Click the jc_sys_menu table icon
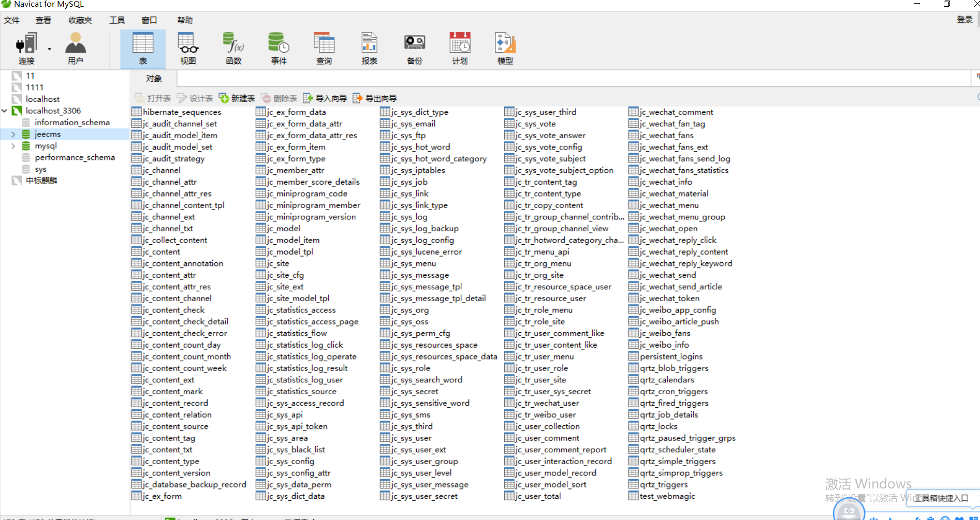The height and width of the screenshot is (520, 980). pyautogui.click(x=385, y=263)
